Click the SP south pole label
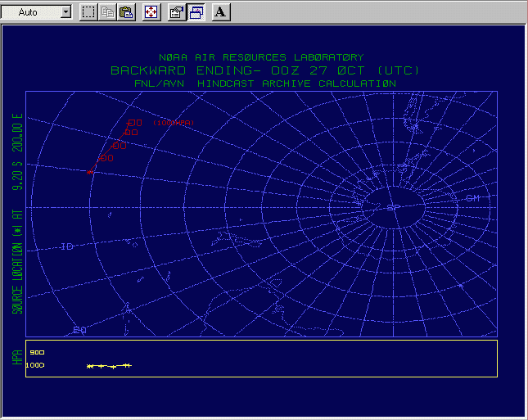 [x=392, y=208]
